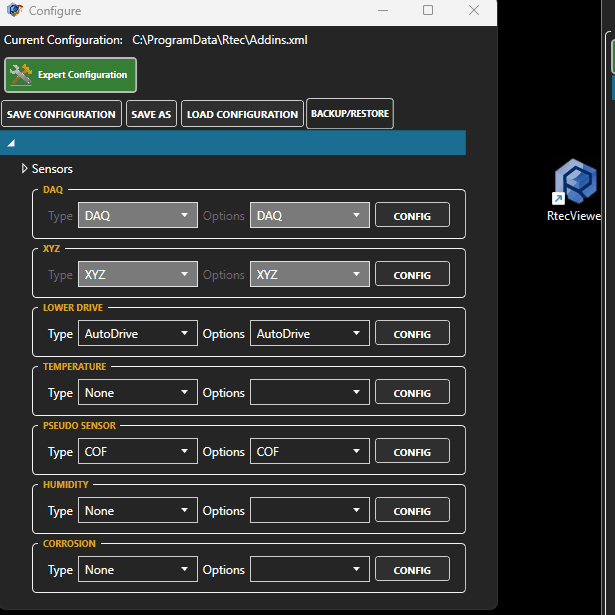Viewport: 615px width, 615px height.
Task: Minimize the Configure window
Action: 383,10
